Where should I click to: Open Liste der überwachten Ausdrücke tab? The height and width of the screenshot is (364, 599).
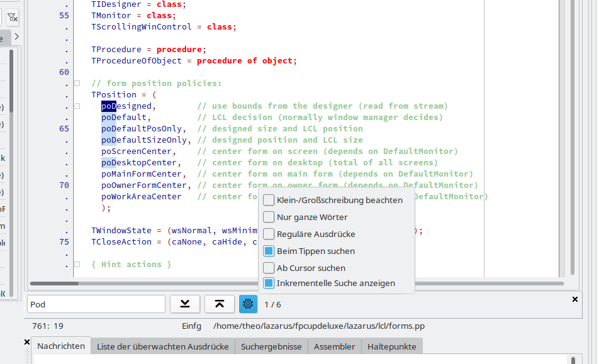coord(163,346)
